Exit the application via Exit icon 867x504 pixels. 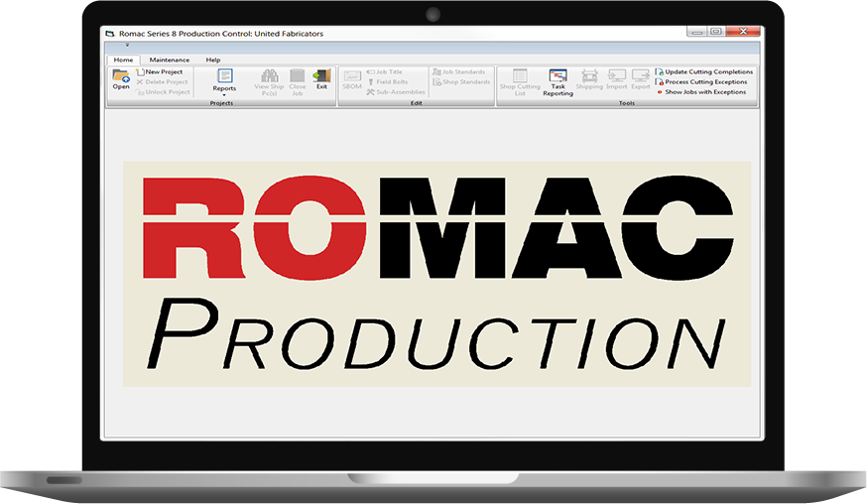click(x=321, y=79)
